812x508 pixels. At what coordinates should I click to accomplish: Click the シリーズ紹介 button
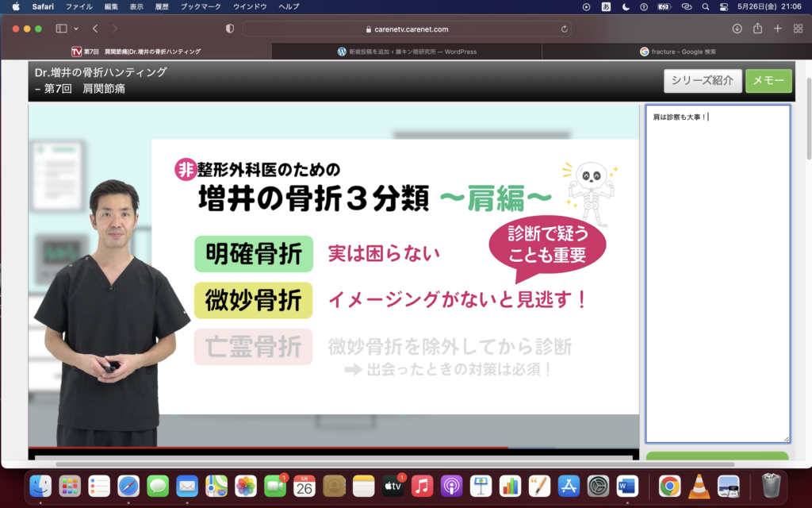[703, 80]
